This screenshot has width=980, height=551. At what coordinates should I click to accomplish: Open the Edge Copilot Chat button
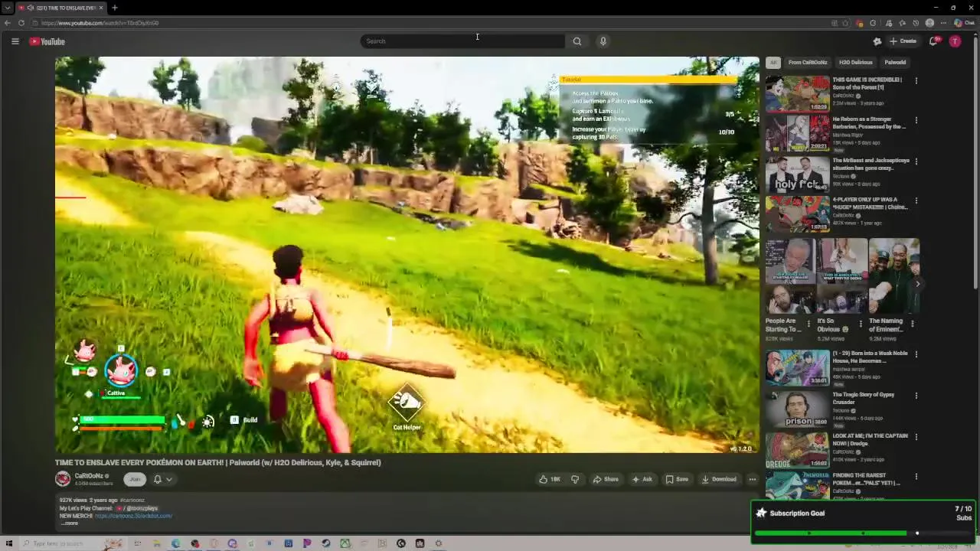click(964, 23)
